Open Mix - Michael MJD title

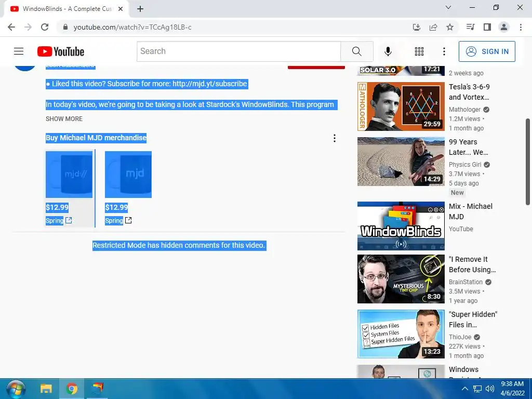click(471, 211)
